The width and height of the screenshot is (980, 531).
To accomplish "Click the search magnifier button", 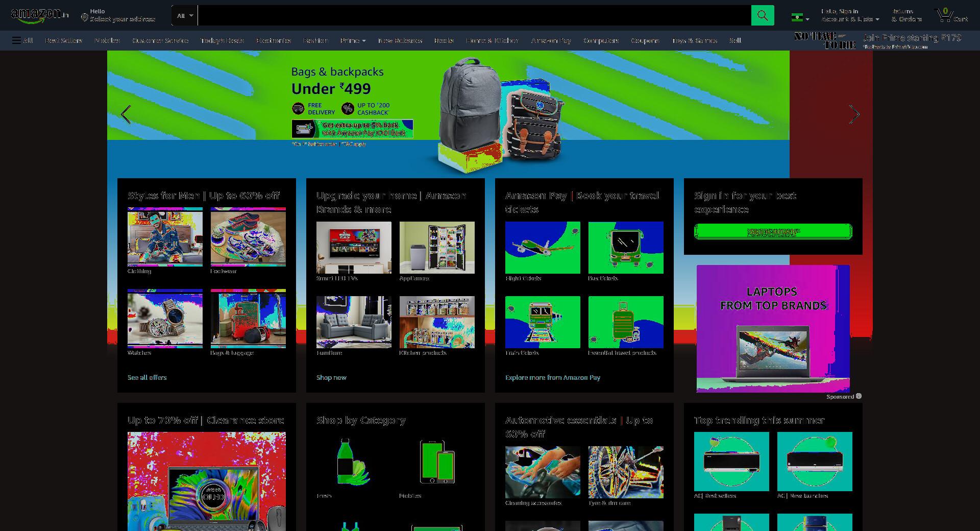I will (763, 15).
